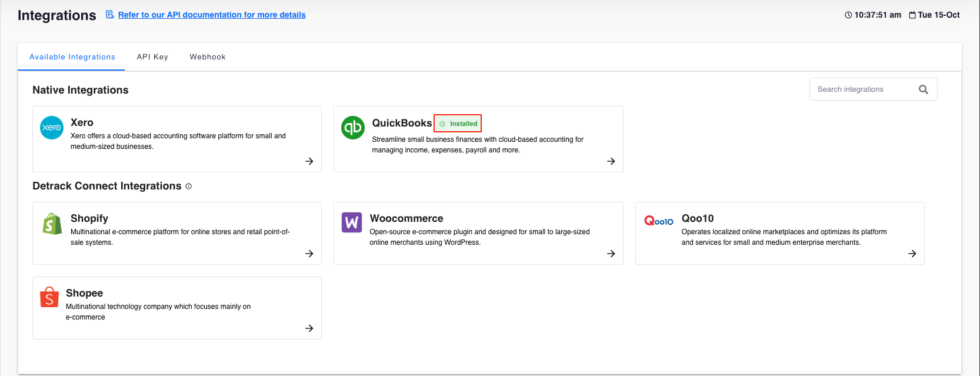980x376 pixels.
Task: Open the API Key tab
Action: pos(152,57)
